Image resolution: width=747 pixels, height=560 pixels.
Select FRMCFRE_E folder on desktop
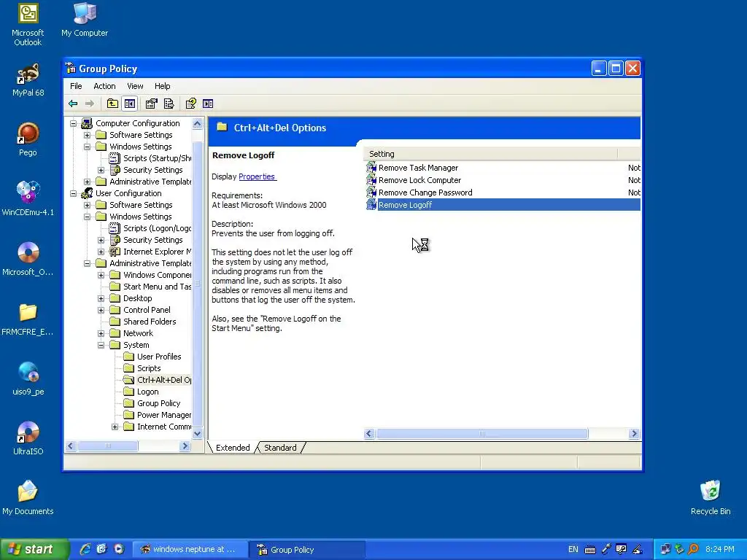(x=28, y=319)
